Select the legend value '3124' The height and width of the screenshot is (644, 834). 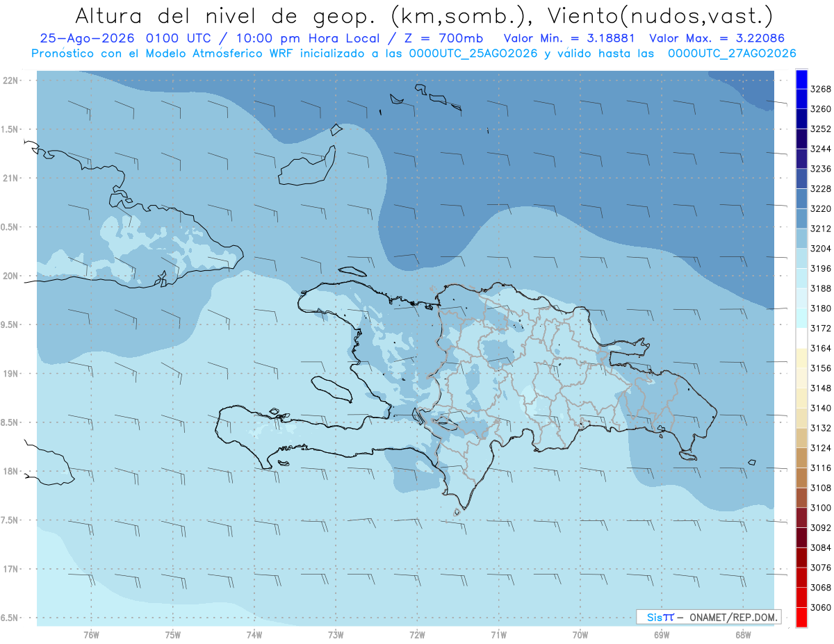click(821, 448)
